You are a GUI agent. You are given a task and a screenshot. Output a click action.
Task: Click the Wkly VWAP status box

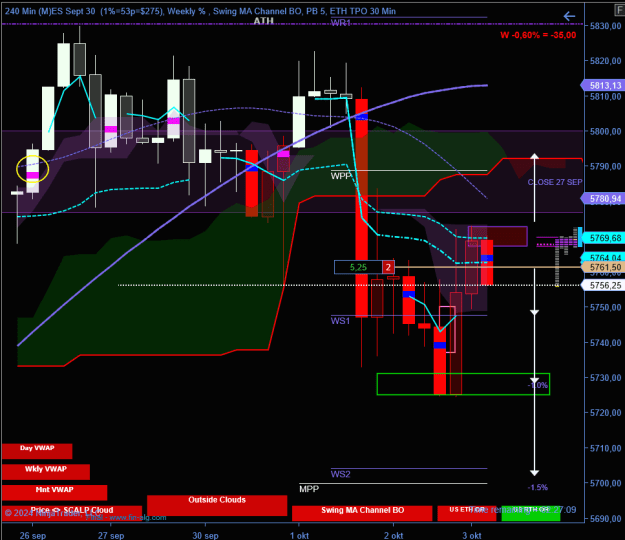(46, 472)
